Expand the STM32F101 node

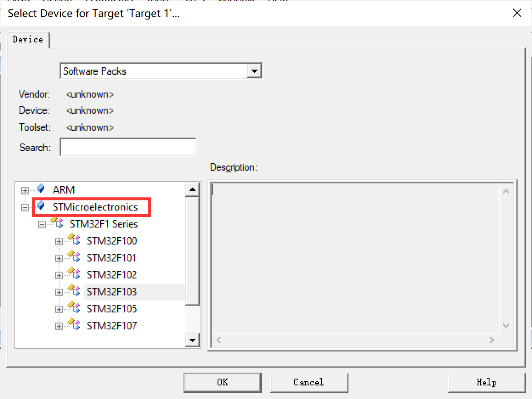(59, 259)
